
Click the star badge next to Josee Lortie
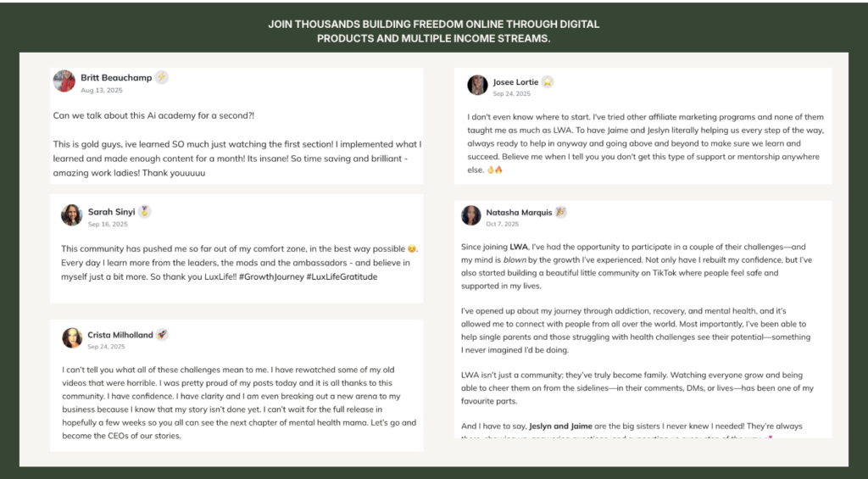[x=548, y=82]
